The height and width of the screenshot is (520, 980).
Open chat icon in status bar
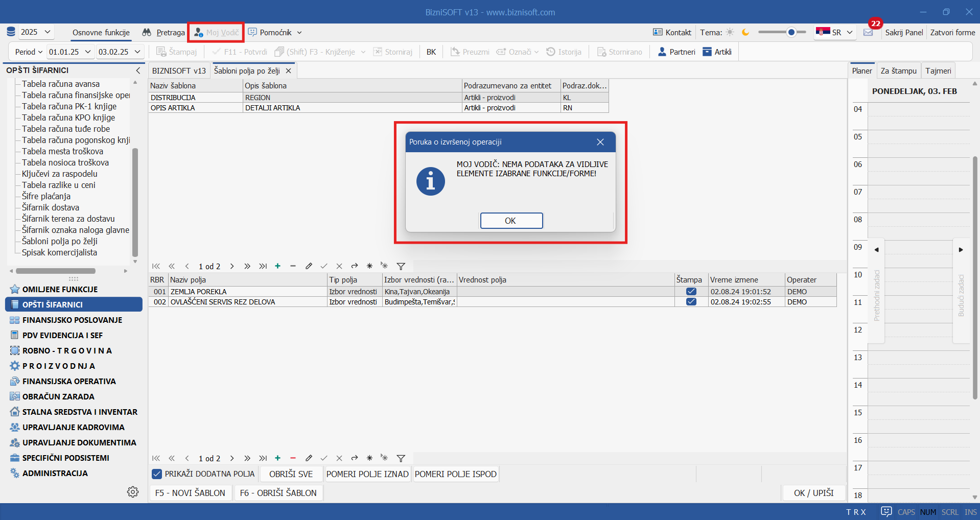pos(886,512)
